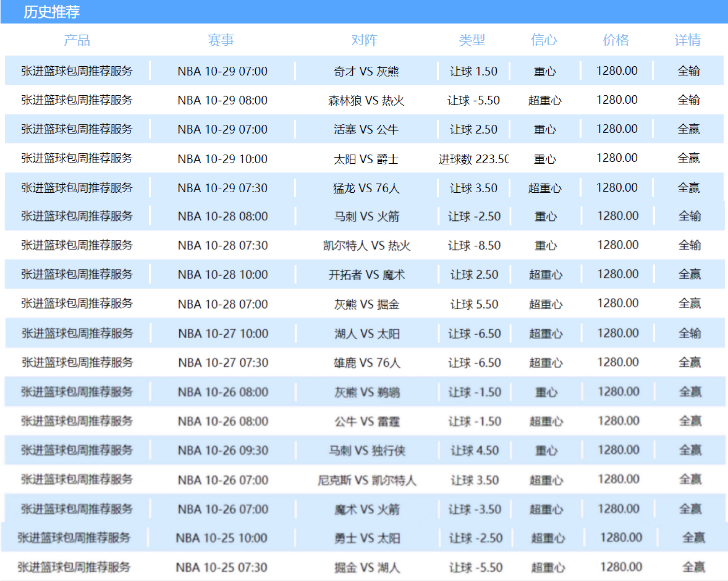
Task: Select the 尼克斯 VS 凯尔特人 matchup cell
Action: 367,480
